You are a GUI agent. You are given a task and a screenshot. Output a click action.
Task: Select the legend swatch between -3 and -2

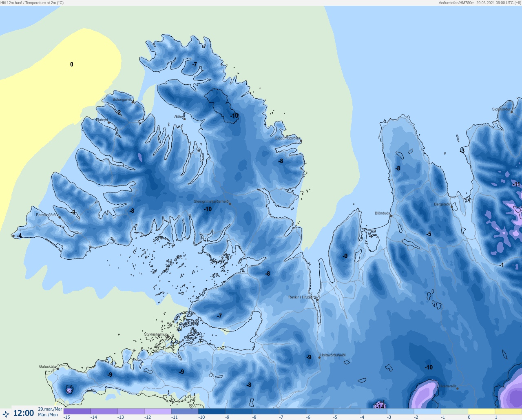(400, 411)
